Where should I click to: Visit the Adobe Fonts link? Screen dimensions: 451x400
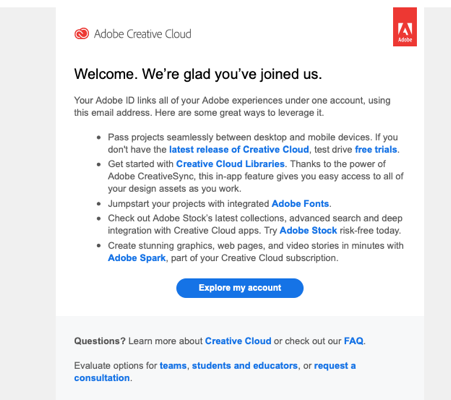[x=300, y=204]
